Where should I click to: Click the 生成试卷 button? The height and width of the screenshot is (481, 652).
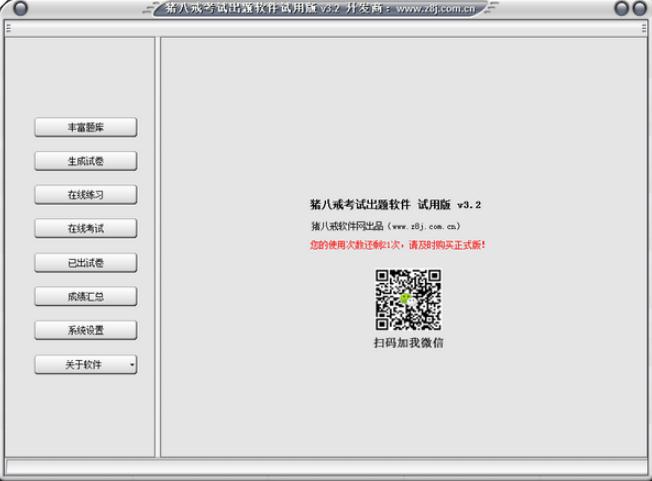86,161
